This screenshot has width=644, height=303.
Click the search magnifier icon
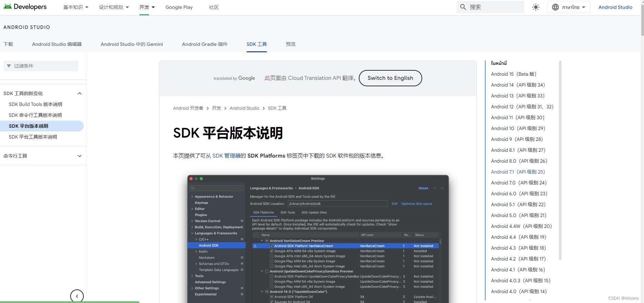coord(463,7)
